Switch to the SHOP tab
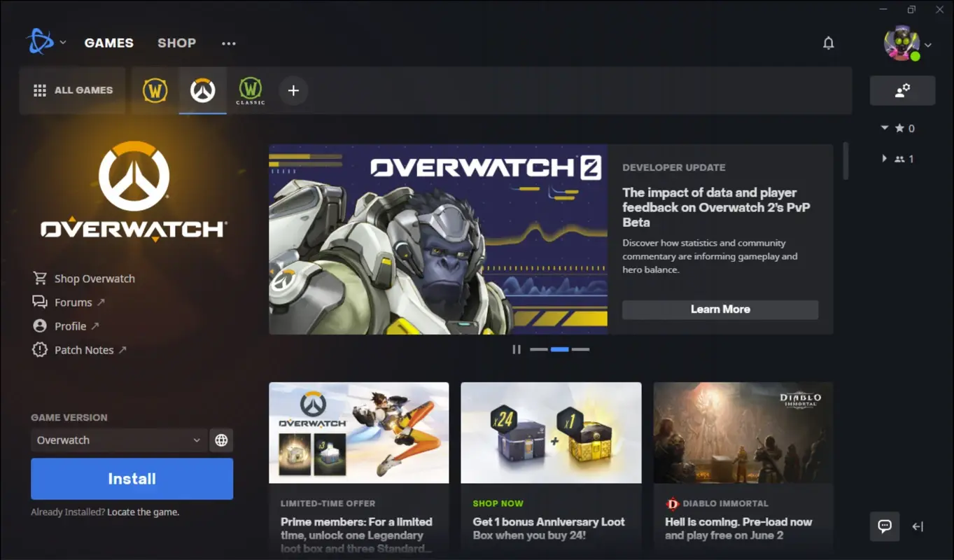The image size is (954, 560). coord(176,43)
